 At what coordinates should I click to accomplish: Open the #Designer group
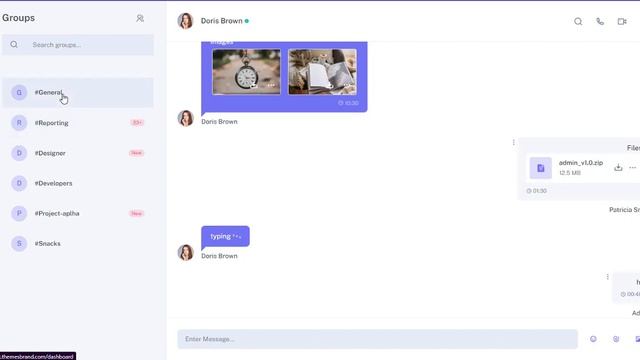(x=78, y=153)
